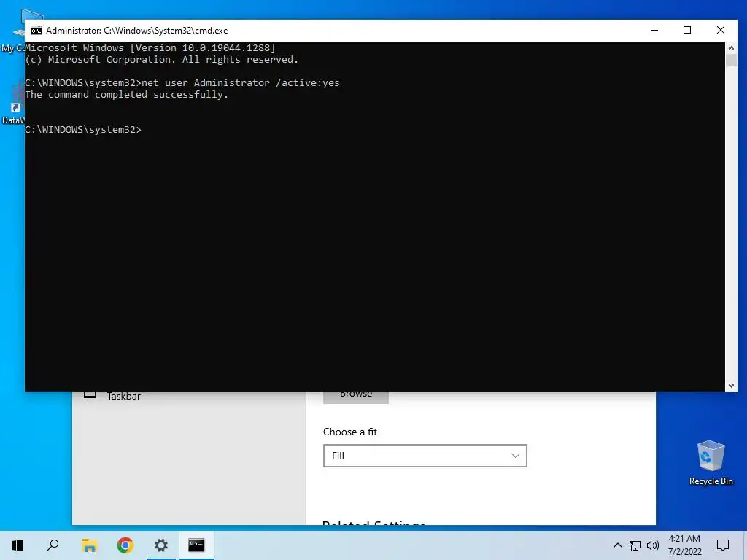Open the volume speaker tray icon
The width and height of the screenshot is (747, 560).
[653, 545]
